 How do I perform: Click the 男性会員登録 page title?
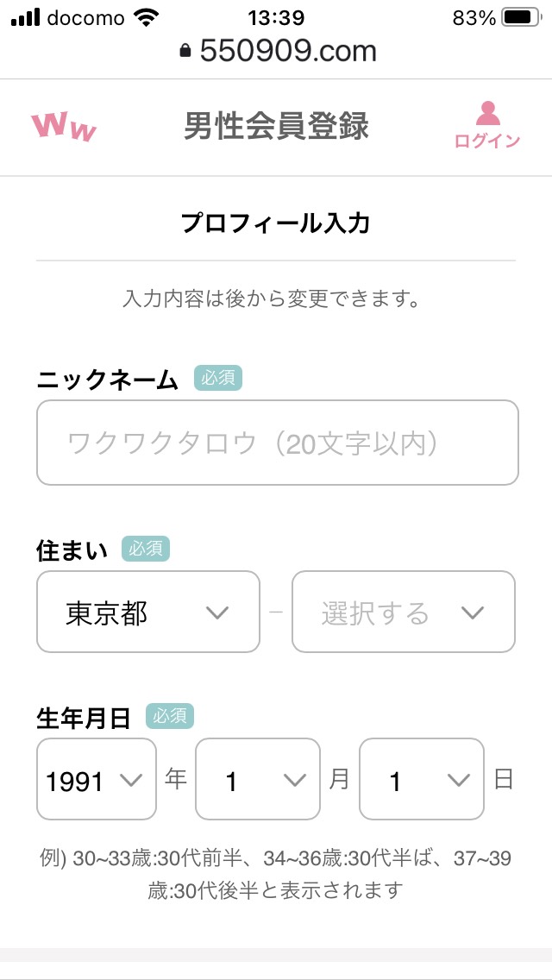pos(276,126)
